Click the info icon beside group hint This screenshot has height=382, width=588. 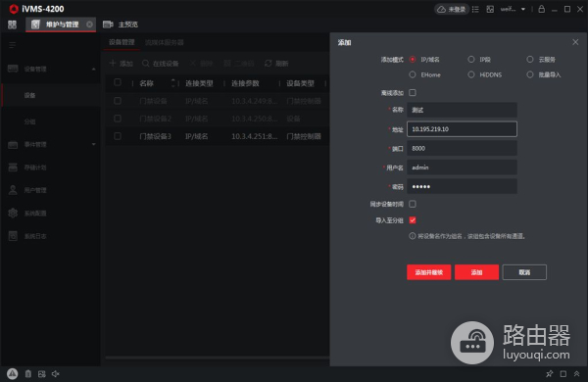point(413,236)
